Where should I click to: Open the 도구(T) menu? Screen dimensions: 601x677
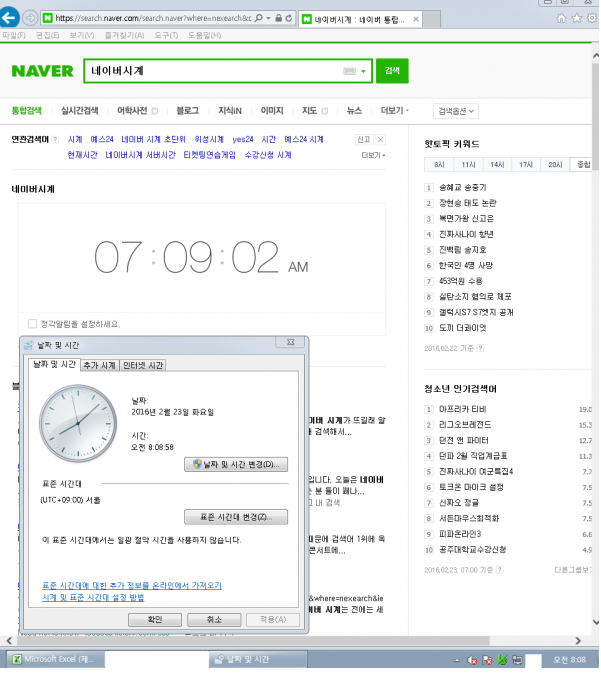(166, 35)
